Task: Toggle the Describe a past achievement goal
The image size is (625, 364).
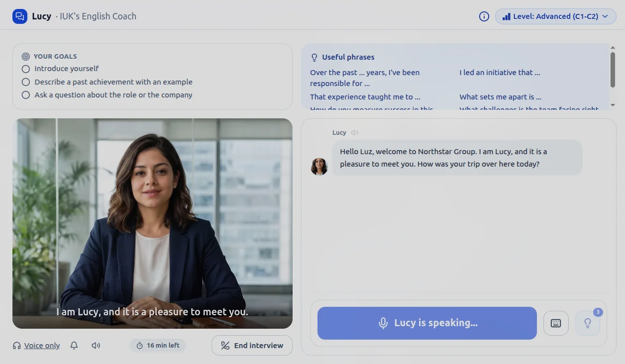Action: [26, 82]
